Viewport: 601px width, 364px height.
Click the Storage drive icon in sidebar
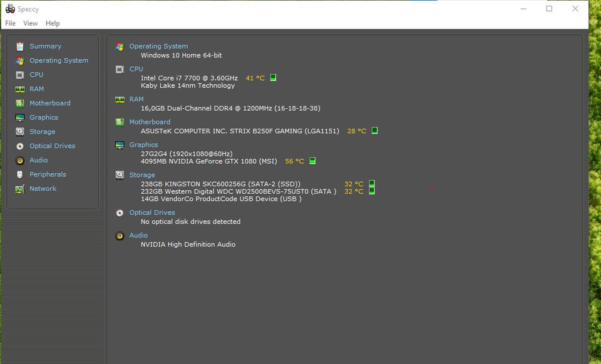pyautogui.click(x=20, y=132)
